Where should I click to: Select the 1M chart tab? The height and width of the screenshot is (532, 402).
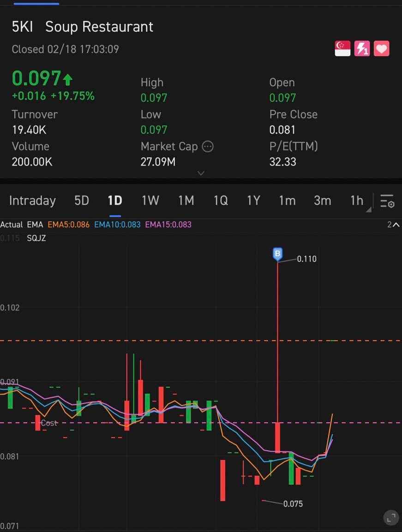point(186,201)
